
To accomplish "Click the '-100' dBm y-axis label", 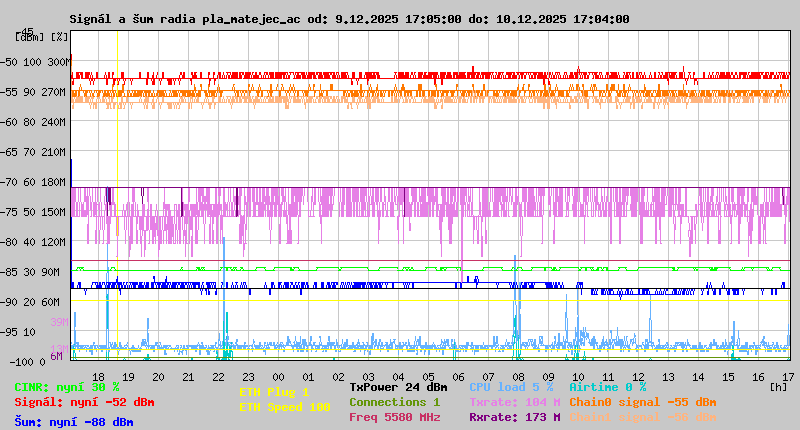I will [x=21, y=362].
